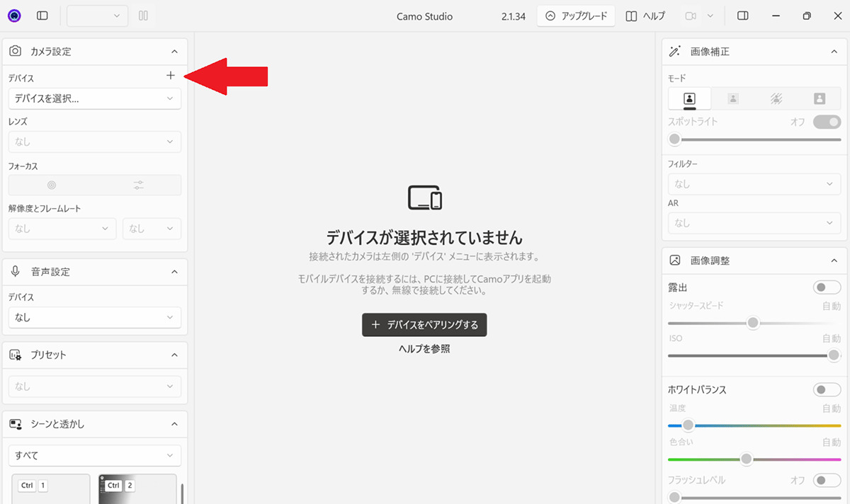
Task: Collapse the シーンと透かし section
Action: point(174,424)
